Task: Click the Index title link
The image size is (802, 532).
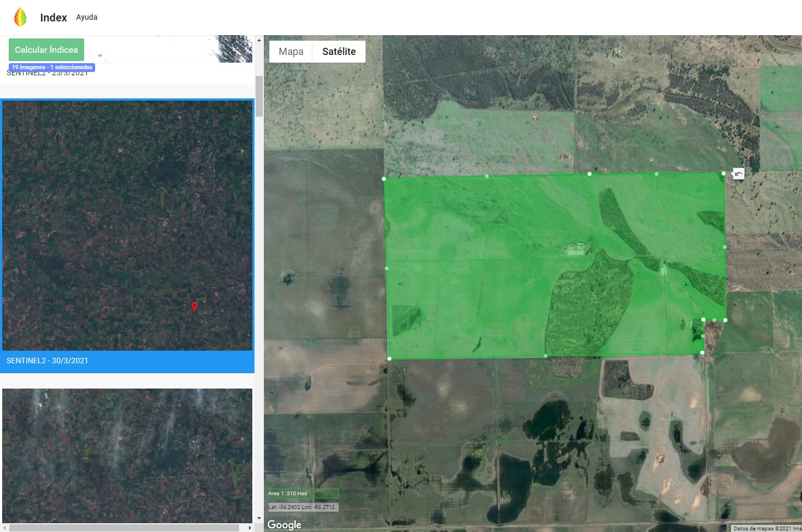Action: click(x=53, y=18)
